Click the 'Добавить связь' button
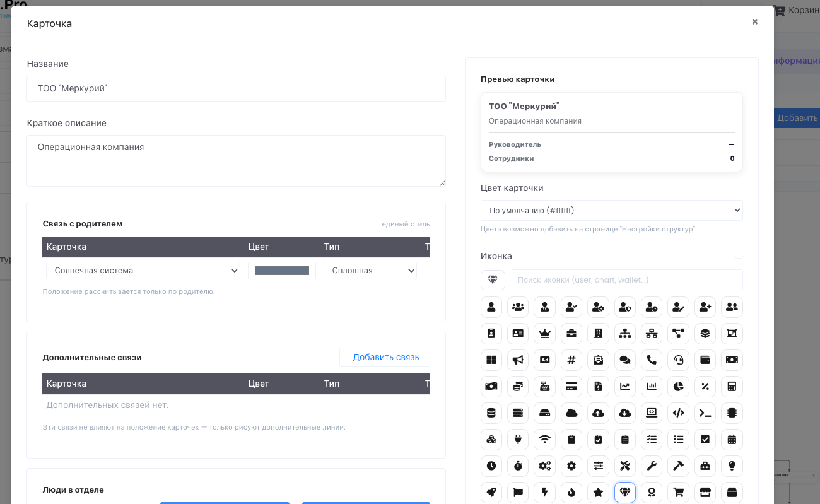Screen dimensions: 820x504 pos(385,357)
